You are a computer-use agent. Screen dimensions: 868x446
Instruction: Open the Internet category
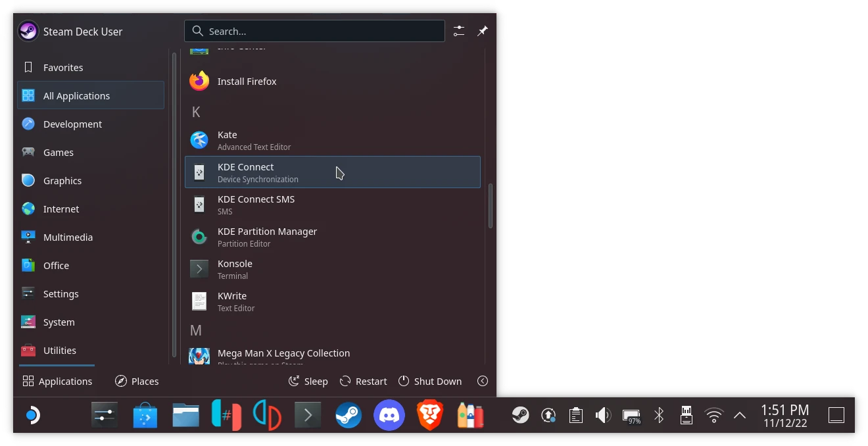tap(91, 209)
